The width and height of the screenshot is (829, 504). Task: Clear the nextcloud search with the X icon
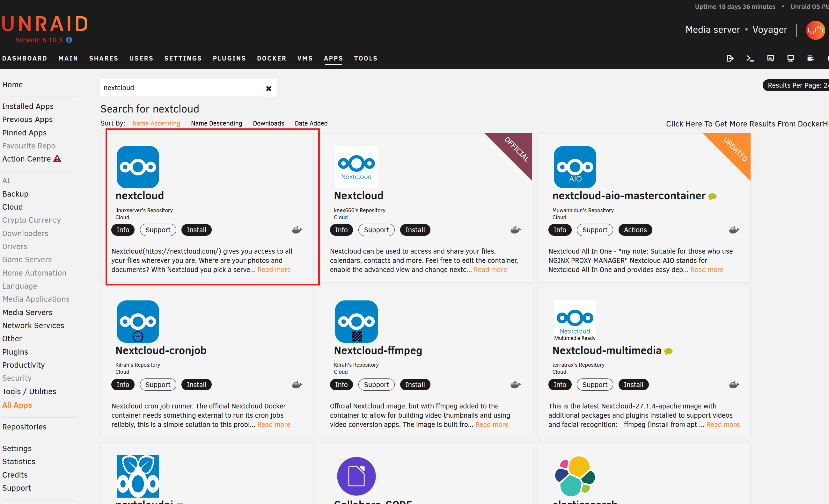pyautogui.click(x=268, y=89)
